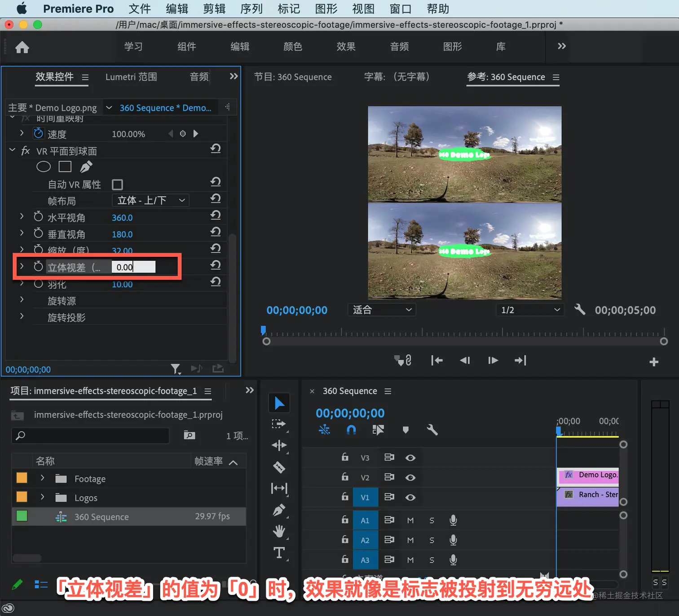Open the 序列 menu
The height and width of the screenshot is (616, 679).
(x=251, y=9)
